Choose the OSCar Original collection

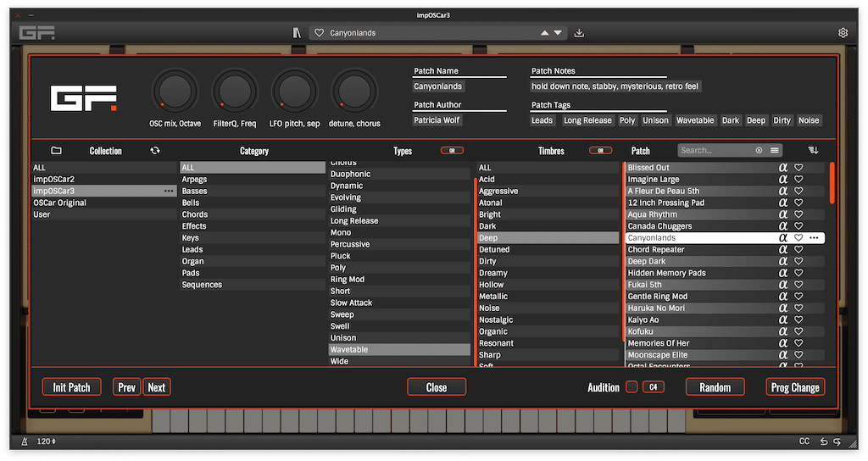(x=103, y=203)
